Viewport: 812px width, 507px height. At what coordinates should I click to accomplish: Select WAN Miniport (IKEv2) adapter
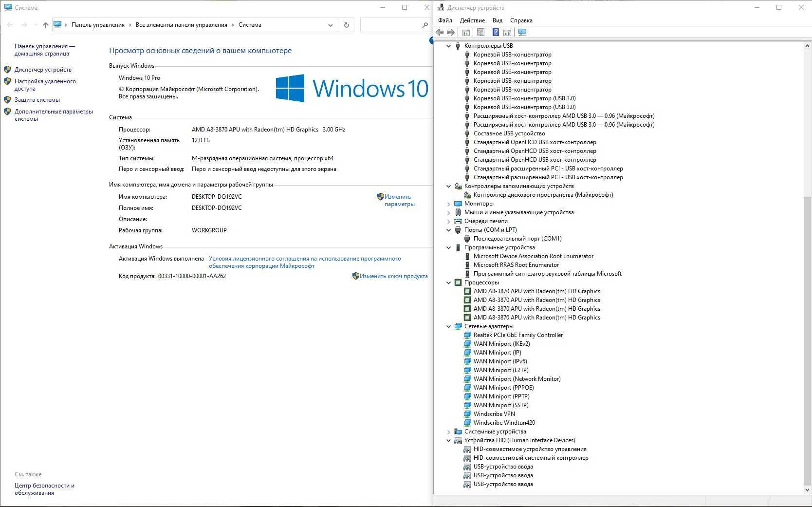pos(501,344)
